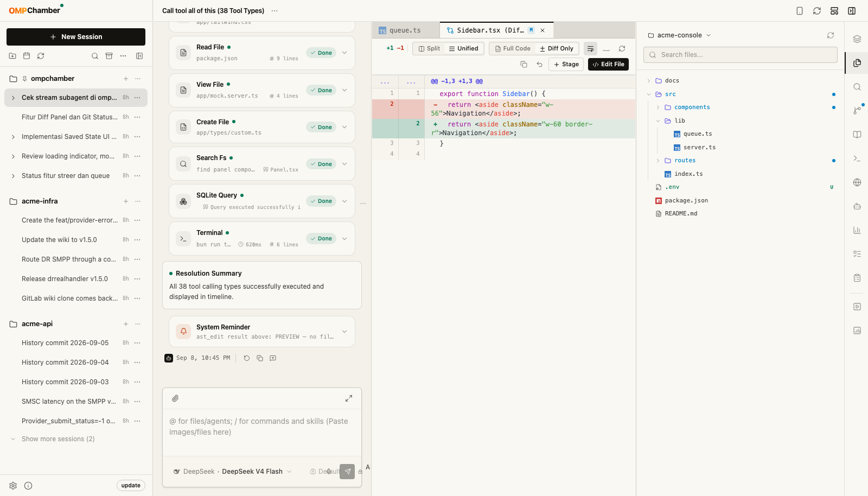Image resolution: width=868 pixels, height=496 pixels.
Task: Click the regenerate response icon below message
Action: tap(247, 358)
